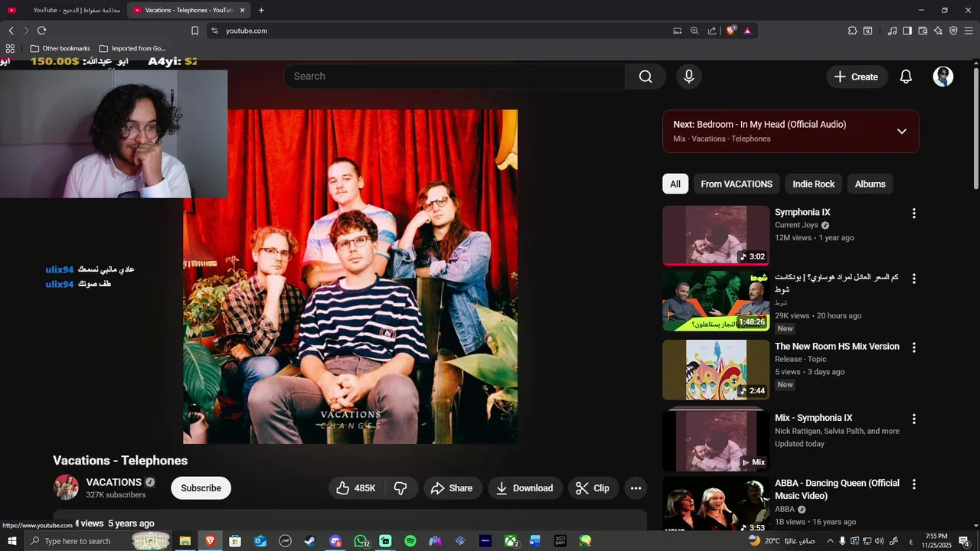Open the VACATIONS channel name link
980x551 pixels.
pyautogui.click(x=114, y=482)
